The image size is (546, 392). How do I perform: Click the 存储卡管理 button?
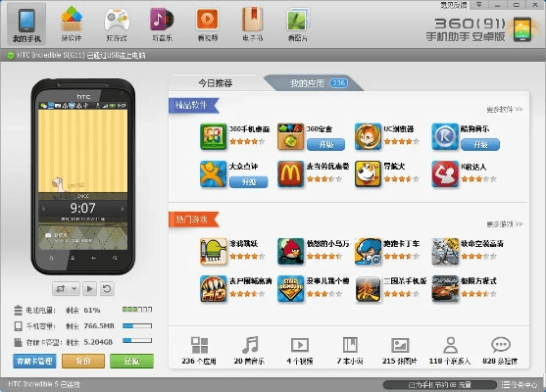point(34,361)
